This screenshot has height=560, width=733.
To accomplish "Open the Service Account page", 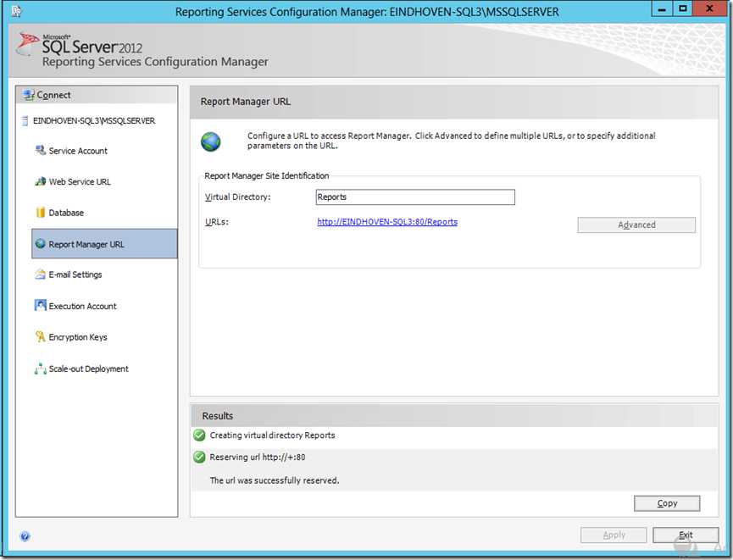I will pos(78,151).
